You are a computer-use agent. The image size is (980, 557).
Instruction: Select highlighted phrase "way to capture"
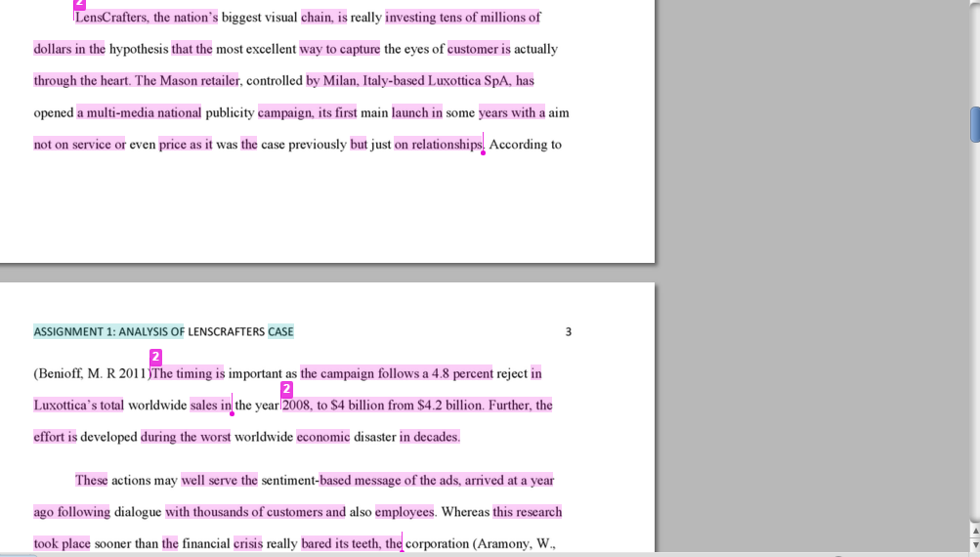point(339,49)
